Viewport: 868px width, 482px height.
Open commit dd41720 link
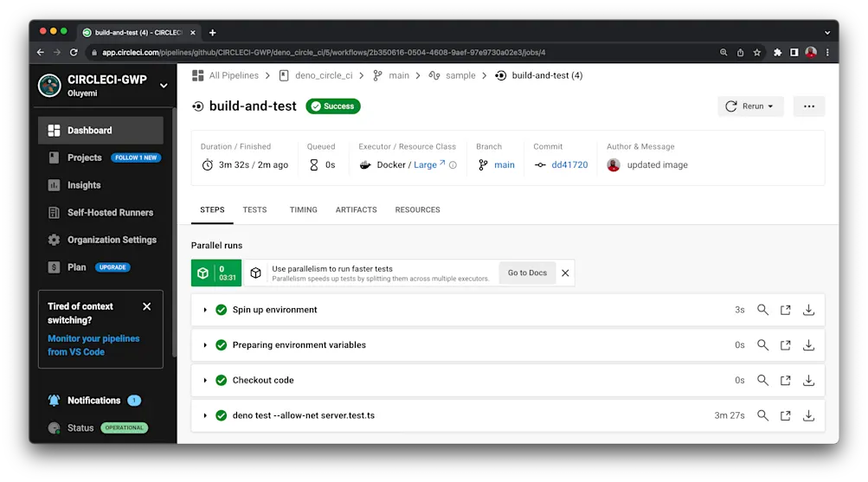point(569,165)
